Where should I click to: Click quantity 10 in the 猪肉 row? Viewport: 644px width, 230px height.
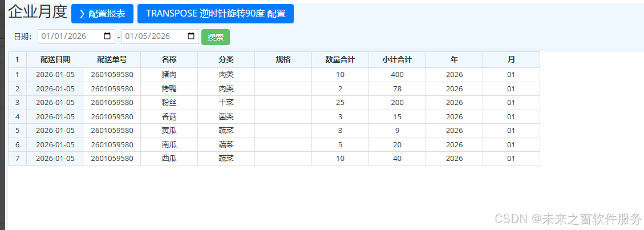[341, 75]
